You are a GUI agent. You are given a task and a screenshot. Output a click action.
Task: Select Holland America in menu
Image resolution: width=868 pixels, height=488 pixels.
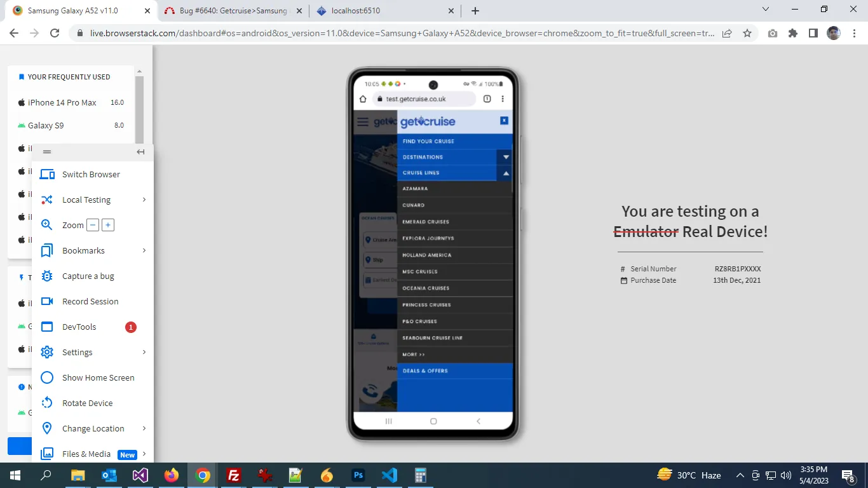[x=454, y=255]
